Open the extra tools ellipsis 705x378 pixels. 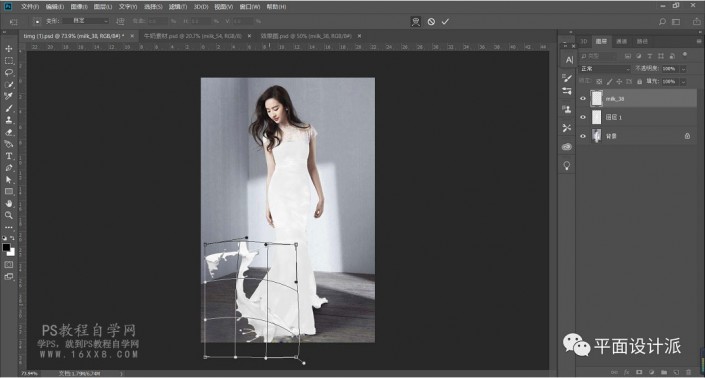point(9,227)
